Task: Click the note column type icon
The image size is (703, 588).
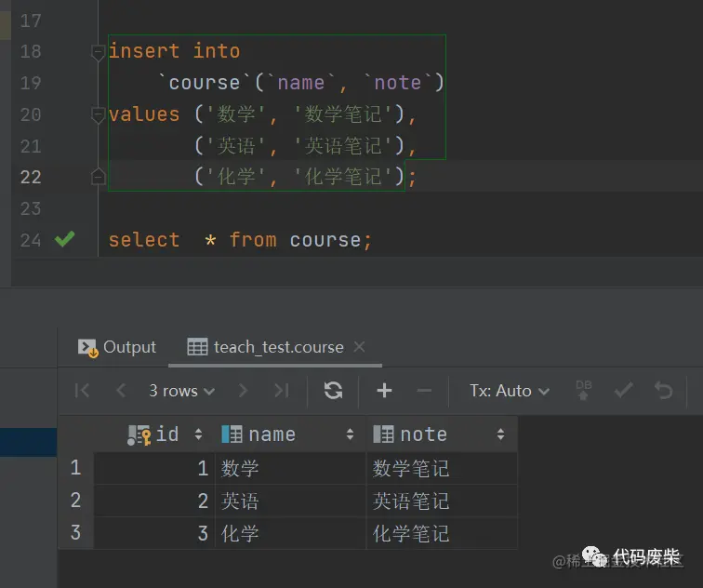Action: (x=383, y=434)
